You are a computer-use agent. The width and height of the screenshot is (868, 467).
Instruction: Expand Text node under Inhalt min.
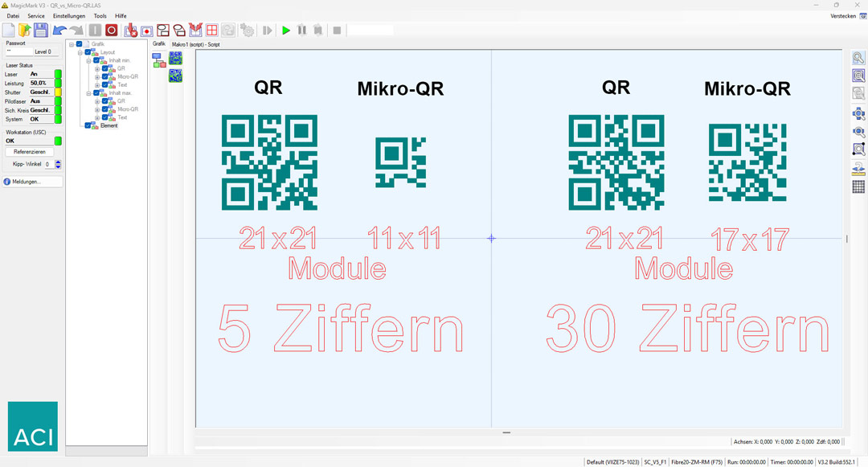[x=97, y=85]
